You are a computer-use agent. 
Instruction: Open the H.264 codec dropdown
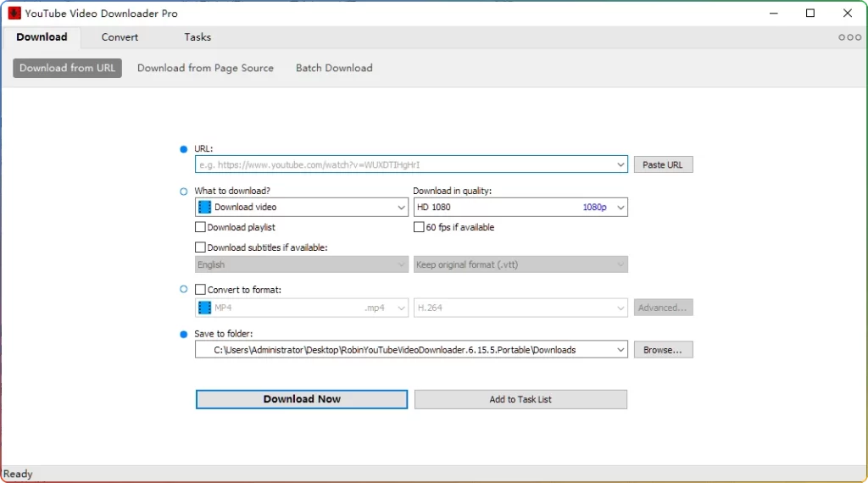coord(520,308)
